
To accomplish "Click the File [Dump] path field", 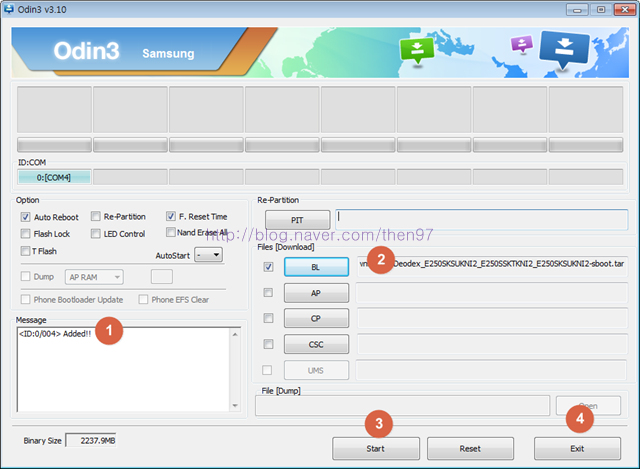I will (402, 405).
